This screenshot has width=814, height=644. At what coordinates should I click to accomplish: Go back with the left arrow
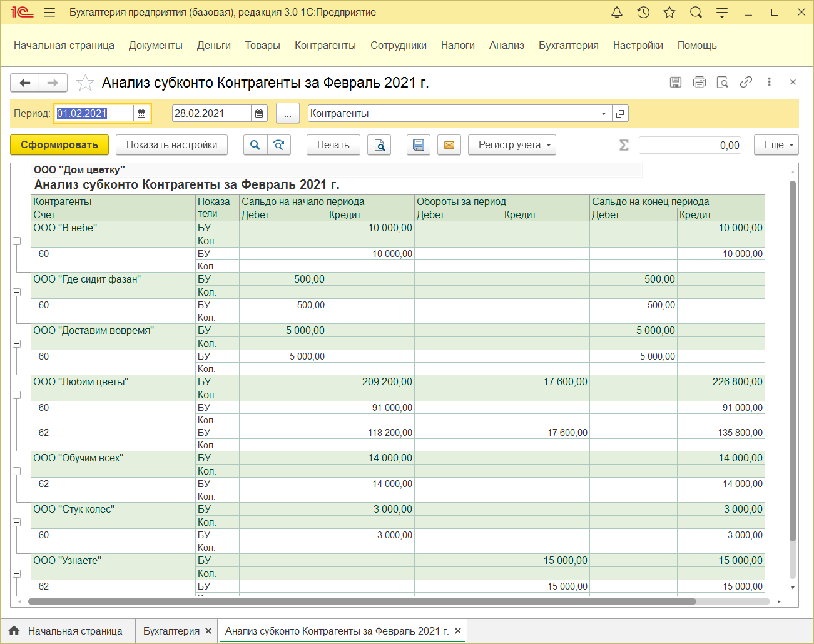(25, 83)
